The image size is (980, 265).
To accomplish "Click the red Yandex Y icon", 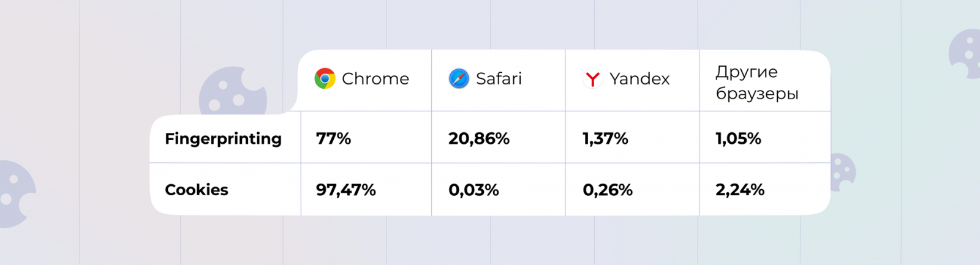I will 592,79.
